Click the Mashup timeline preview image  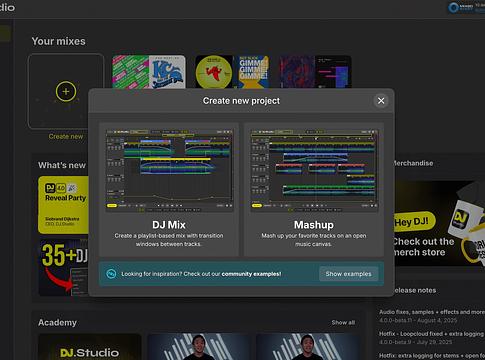(314, 171)
